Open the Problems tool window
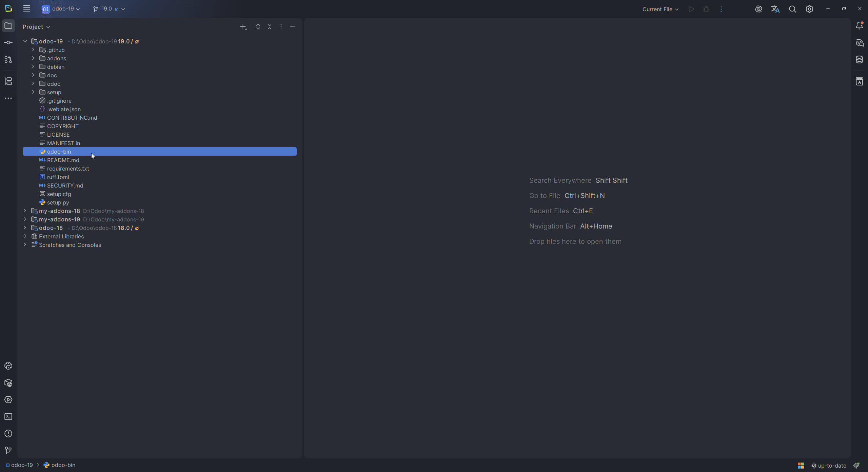Screen dimensions: 868x472 point(8,434)
